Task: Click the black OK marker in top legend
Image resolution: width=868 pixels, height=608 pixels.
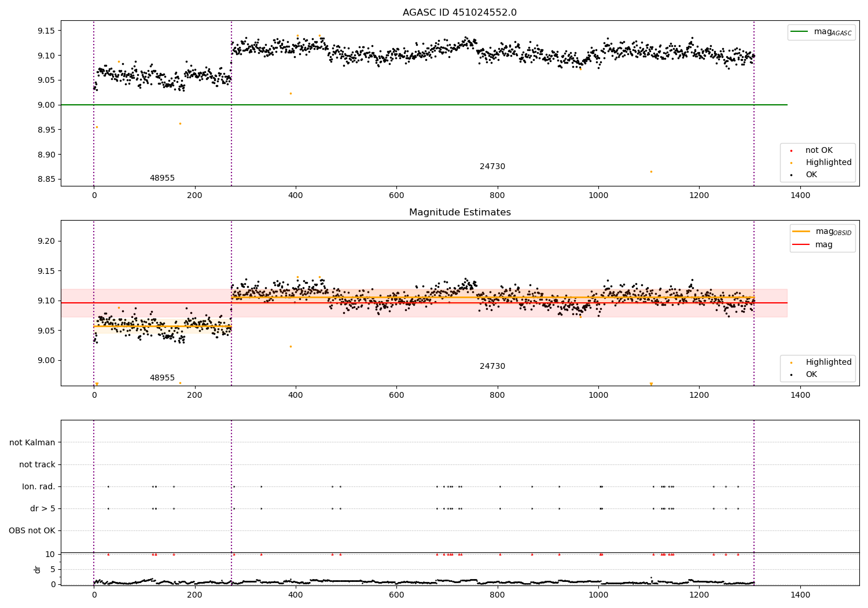Action: 791,175
